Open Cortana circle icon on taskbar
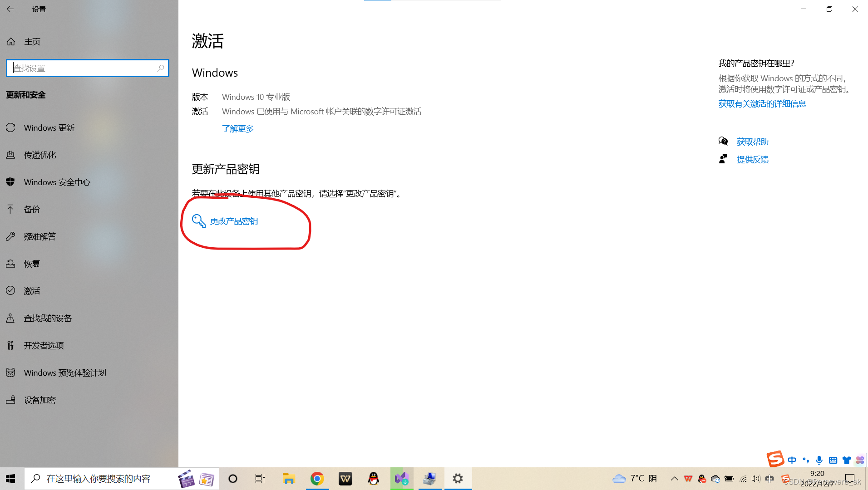This screenshot has height=490, width=868. pos(233,479)
